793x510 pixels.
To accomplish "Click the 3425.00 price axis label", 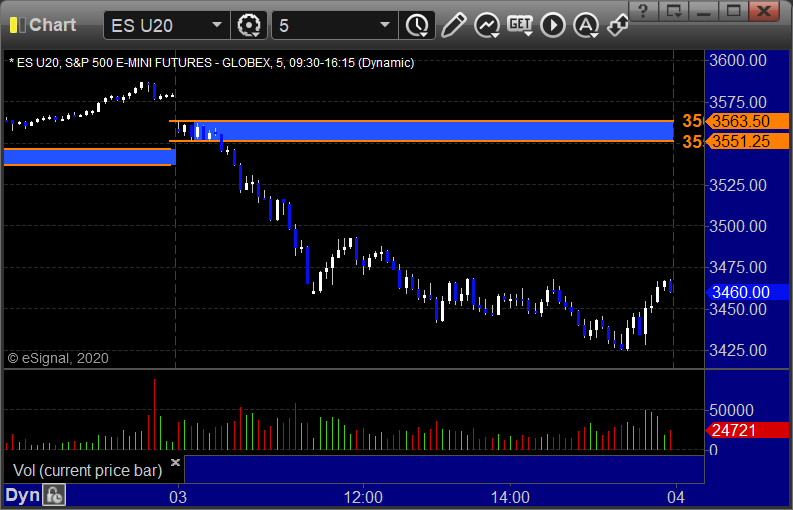I will 738,350.
